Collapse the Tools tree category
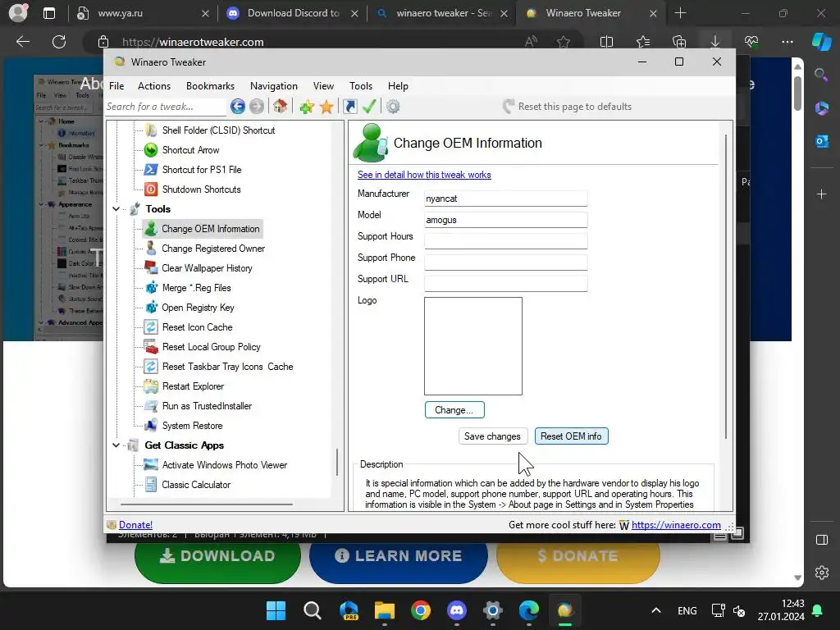The height and width of the screenshot is (630, 840). coord(116,209)
